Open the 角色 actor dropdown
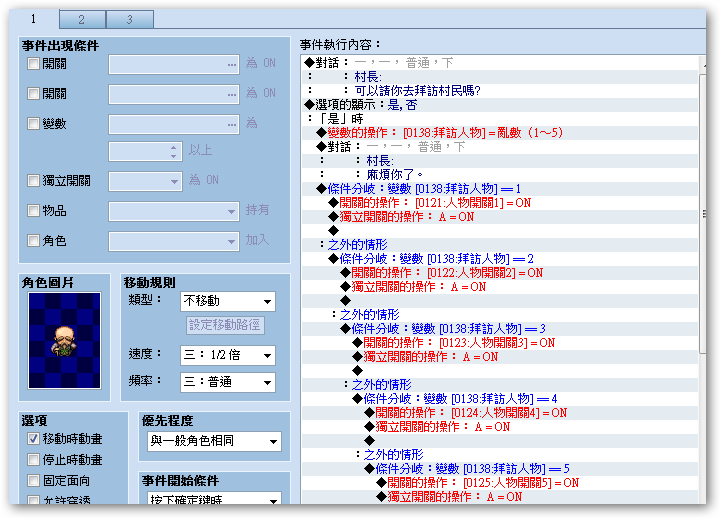This screenshot has height=518, width=720. 174,242
